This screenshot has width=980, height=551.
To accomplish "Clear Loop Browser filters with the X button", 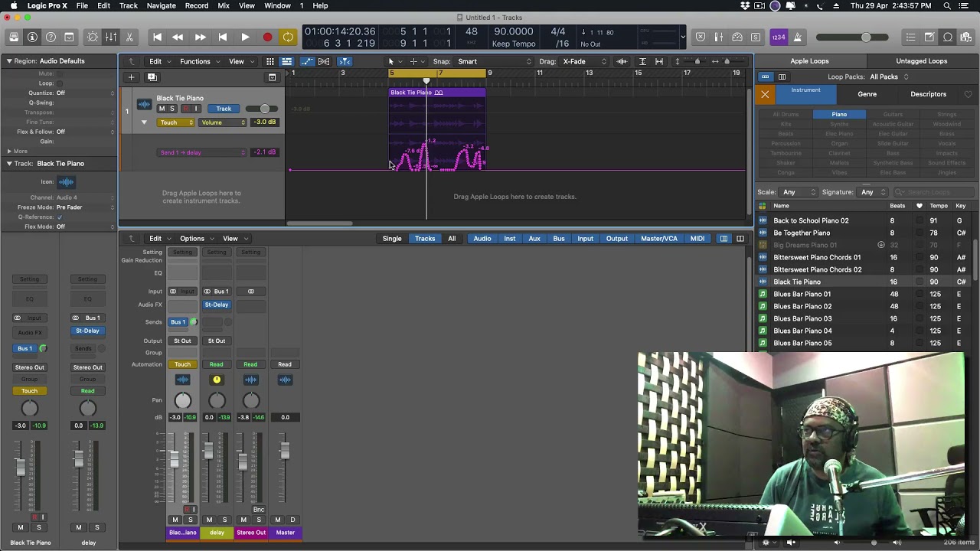I will 765,94.
